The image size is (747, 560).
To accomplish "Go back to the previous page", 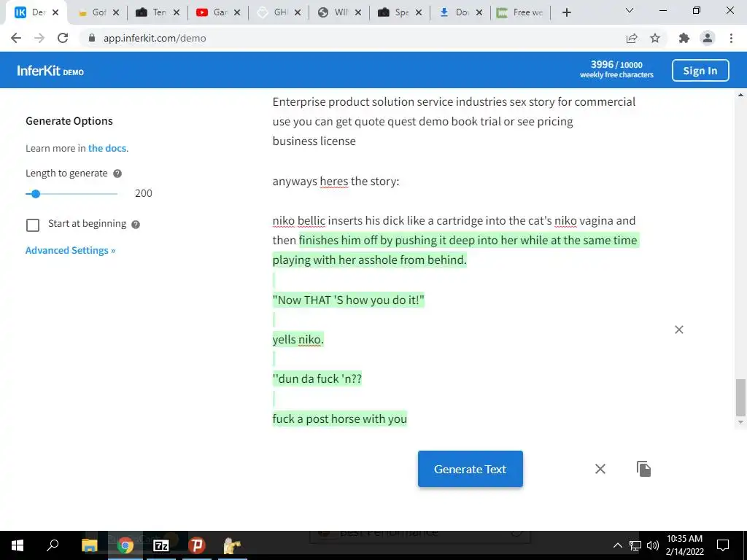I will coord(16,38).
